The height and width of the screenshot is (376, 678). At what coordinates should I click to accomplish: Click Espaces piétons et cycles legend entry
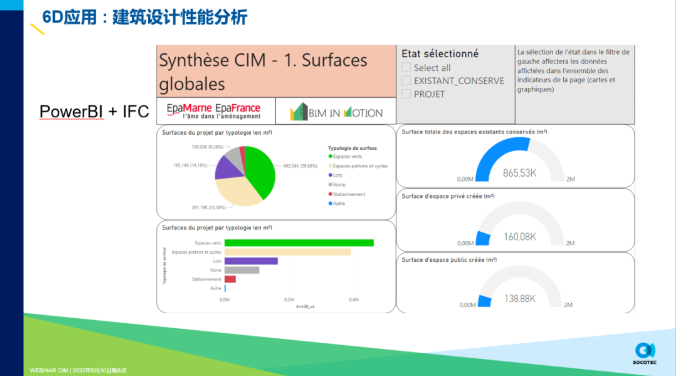(358, 166)
